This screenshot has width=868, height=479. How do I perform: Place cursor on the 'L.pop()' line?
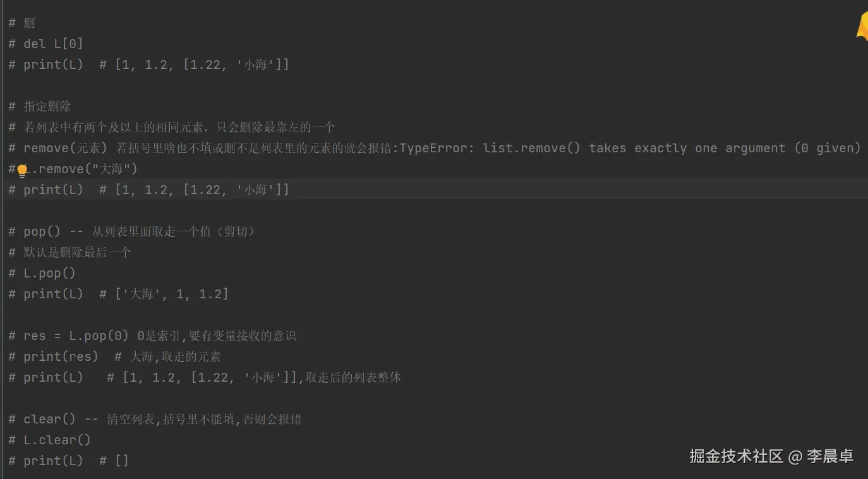49,273
